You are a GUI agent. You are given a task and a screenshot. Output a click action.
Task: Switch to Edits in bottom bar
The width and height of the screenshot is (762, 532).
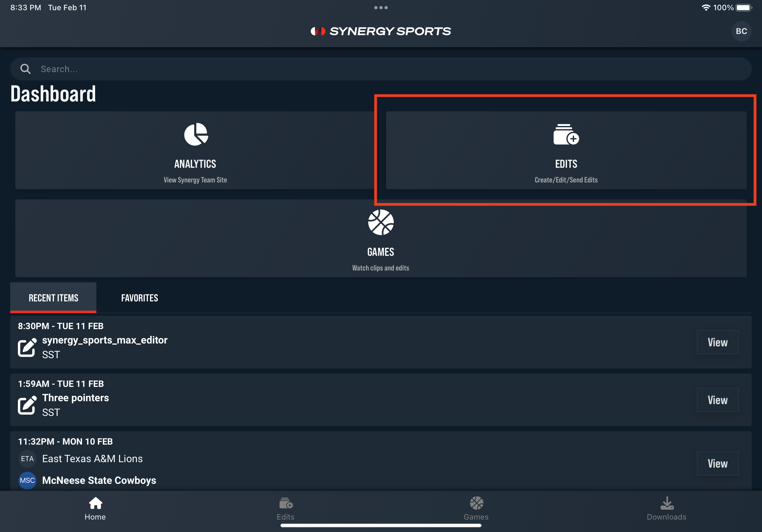(x=285, y=508)
